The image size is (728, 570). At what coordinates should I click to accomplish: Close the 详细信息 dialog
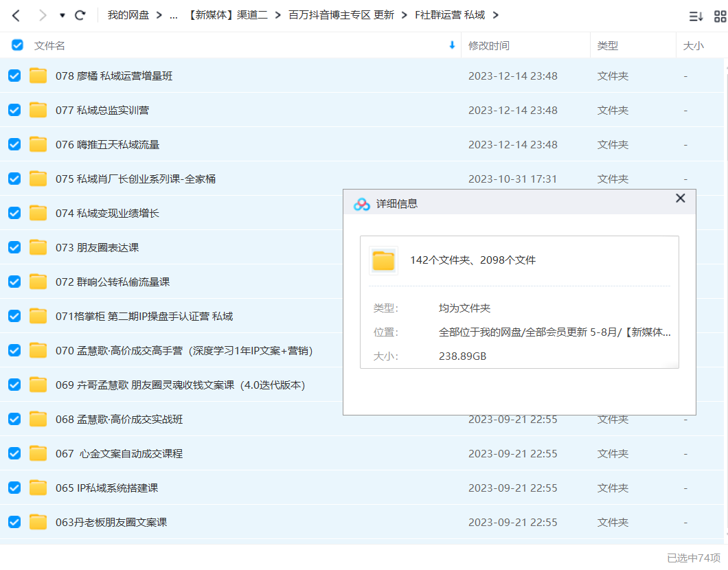(680, 198)
